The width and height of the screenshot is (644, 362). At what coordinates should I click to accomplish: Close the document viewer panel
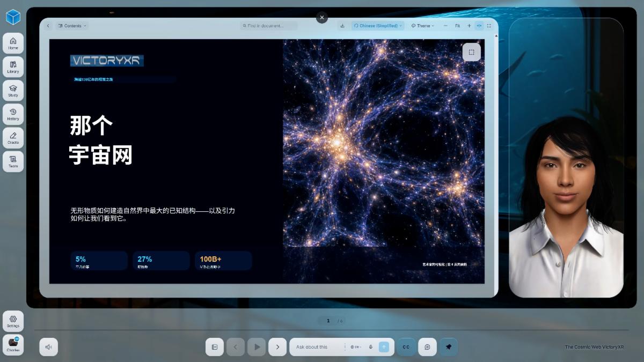[x=322, y=18]
